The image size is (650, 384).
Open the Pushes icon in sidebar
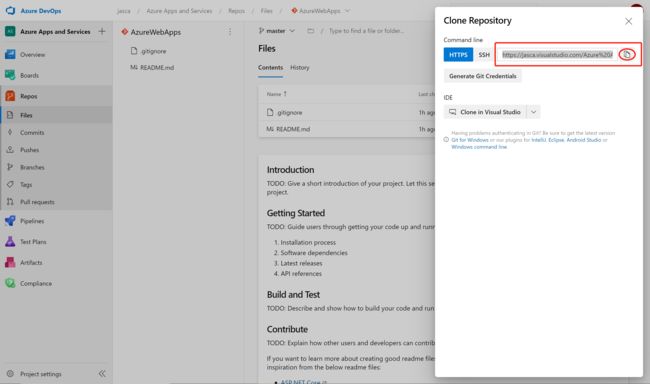pyautogui.click(x=10, y=150)
